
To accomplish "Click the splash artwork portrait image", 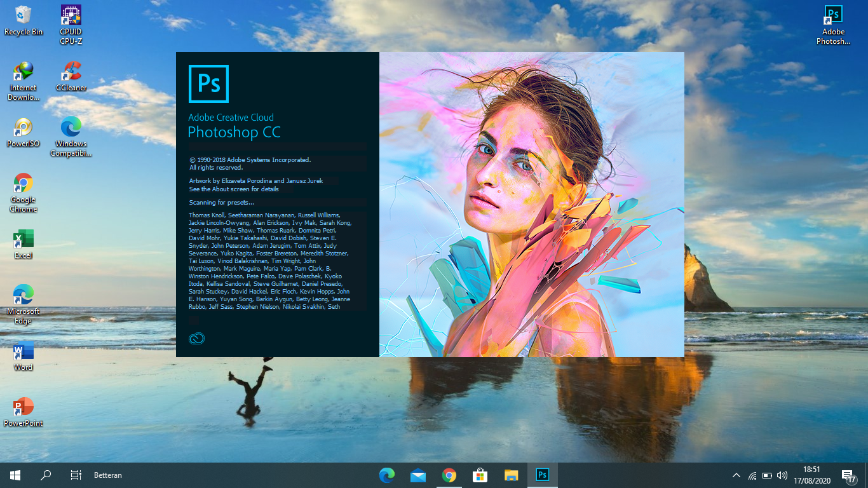I will pos(532,205).
